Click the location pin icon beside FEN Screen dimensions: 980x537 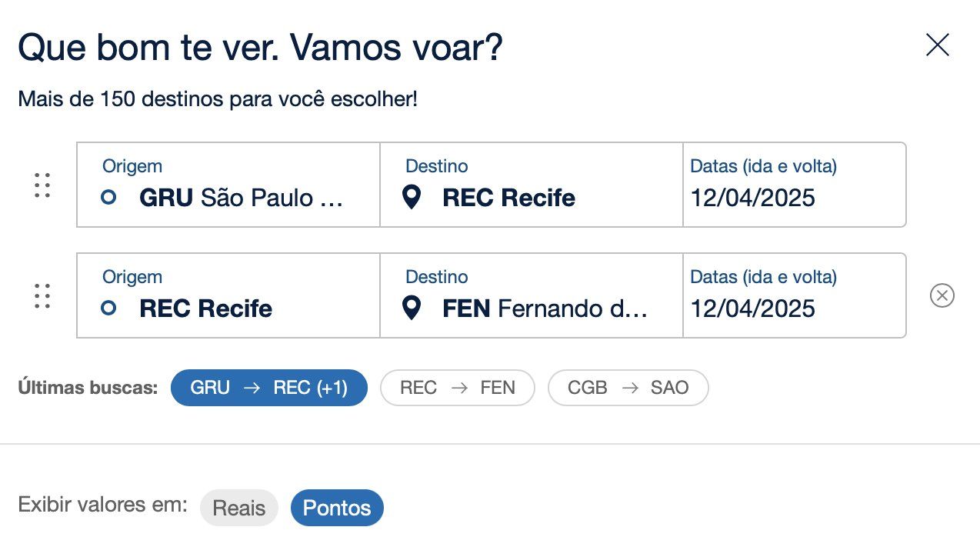click(412, 309)
